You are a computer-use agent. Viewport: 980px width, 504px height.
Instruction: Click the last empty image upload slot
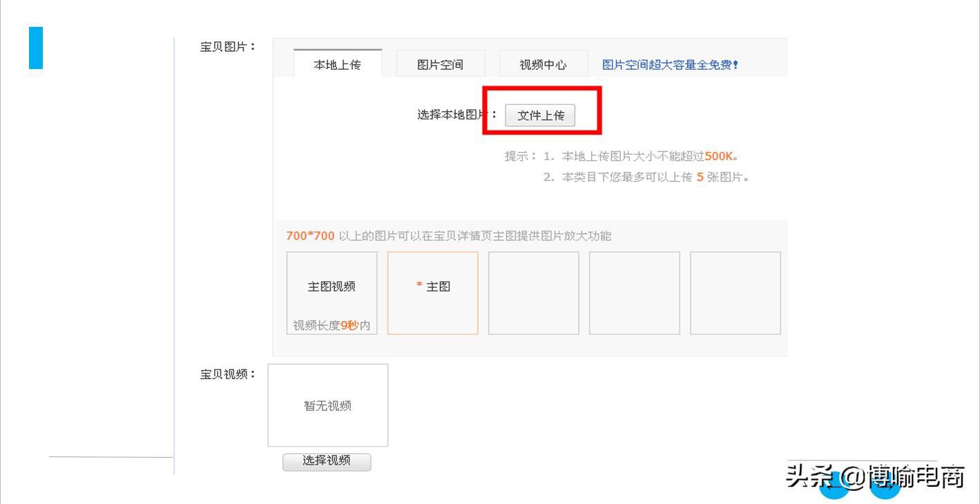click(735, 292)
